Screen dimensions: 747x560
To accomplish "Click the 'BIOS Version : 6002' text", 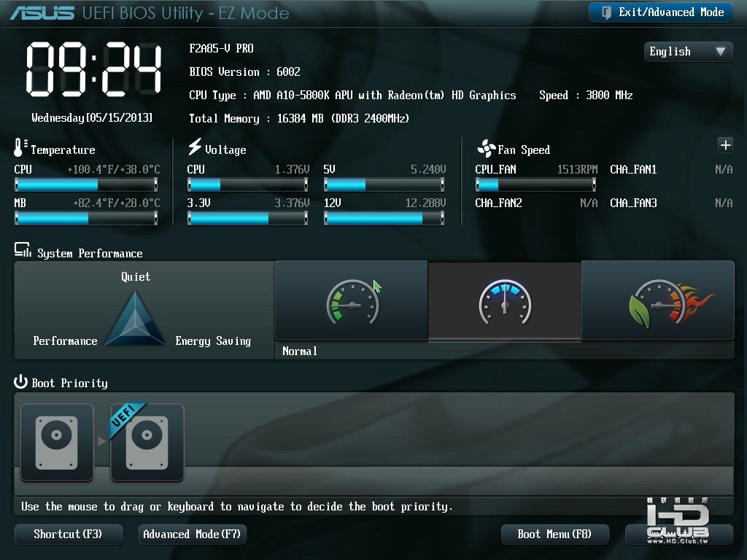I will tap(245, 72).
